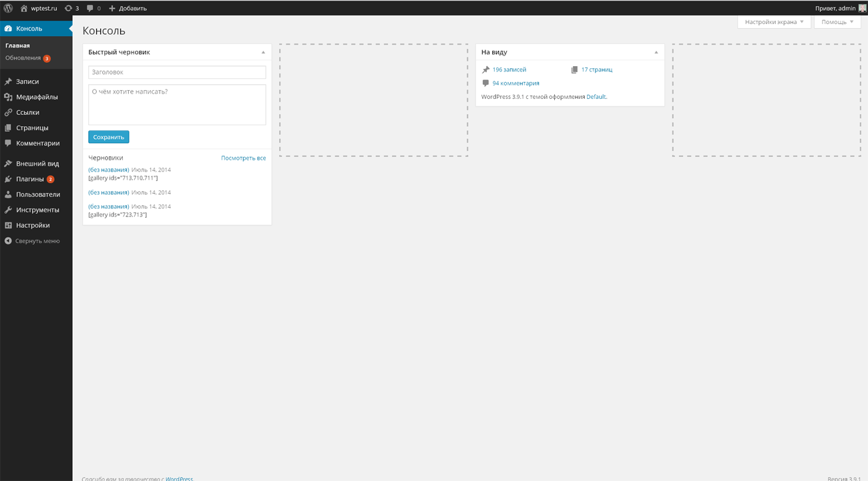Open the Медиафайлы menu
This screenshot has height=481, width=868.
[x=36, y=97]
